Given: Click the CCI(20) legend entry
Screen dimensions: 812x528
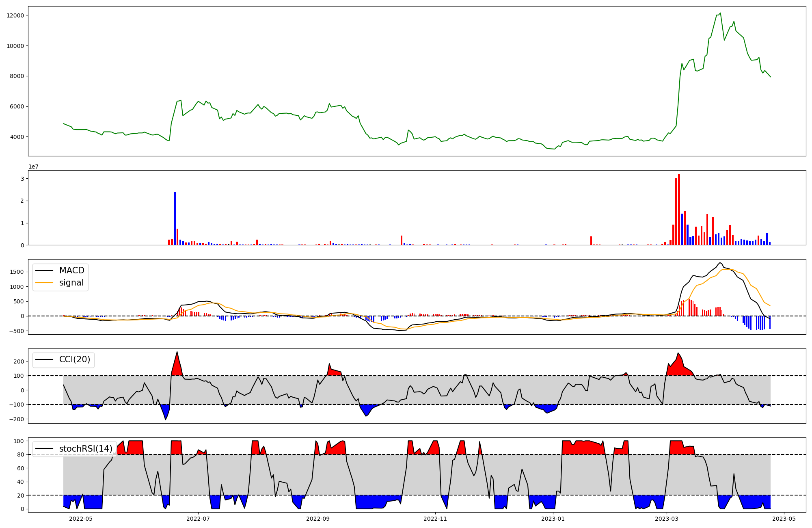Looking at the screenshot, I should click(75, 359).
